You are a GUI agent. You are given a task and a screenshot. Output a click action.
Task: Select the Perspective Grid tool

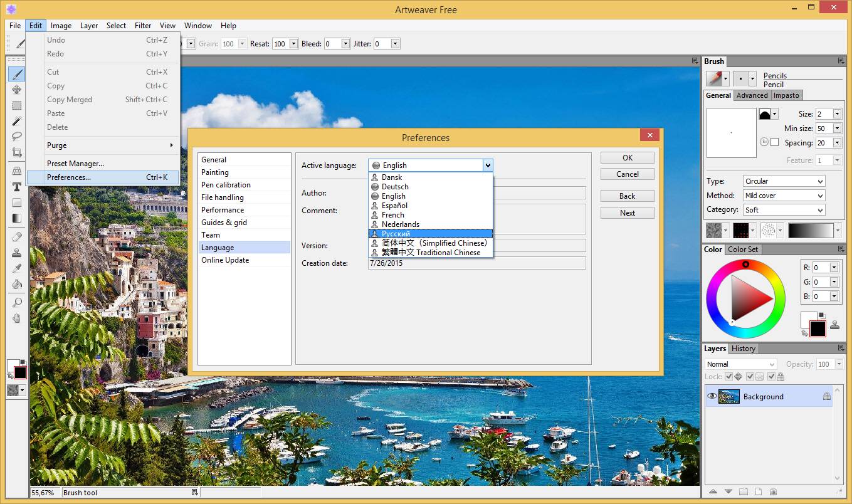[x=17, y=171]
